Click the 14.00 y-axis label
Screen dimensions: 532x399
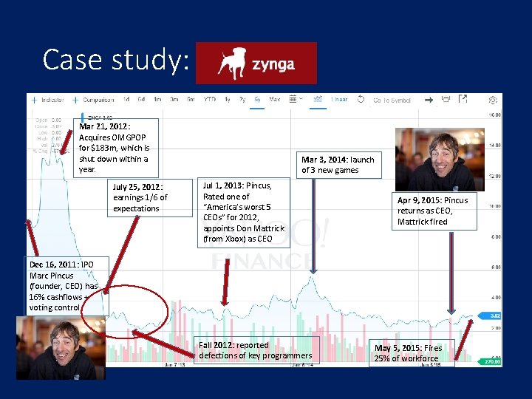pos(494,146)
